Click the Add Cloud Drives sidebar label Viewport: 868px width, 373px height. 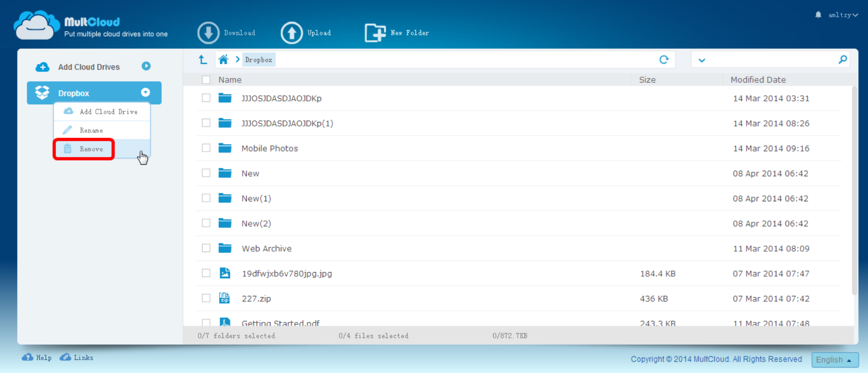[x=89, y=67]
